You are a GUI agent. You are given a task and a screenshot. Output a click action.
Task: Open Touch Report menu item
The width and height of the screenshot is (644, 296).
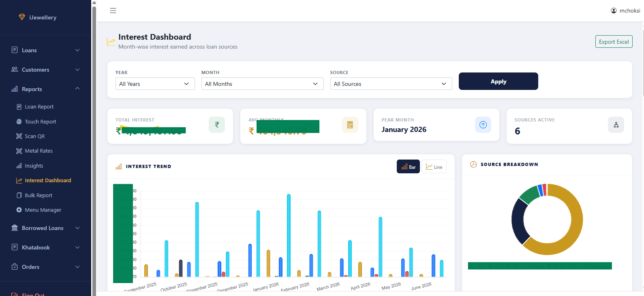point(40,121)
